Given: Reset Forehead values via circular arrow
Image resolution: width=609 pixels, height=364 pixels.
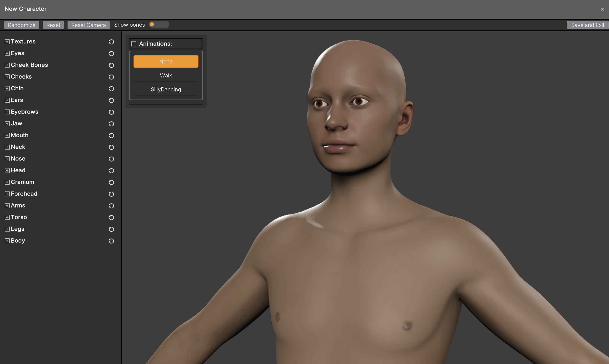Looking at the screenshot, I should 111,194.
